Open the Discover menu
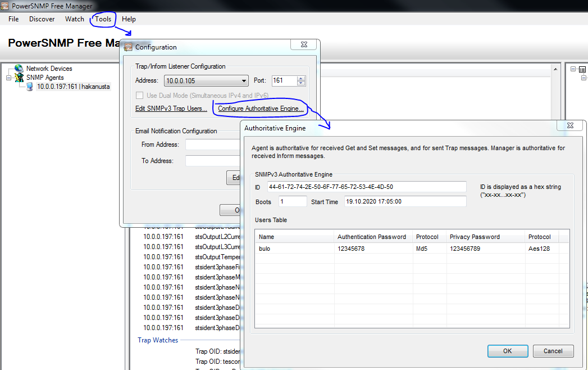 42,19
